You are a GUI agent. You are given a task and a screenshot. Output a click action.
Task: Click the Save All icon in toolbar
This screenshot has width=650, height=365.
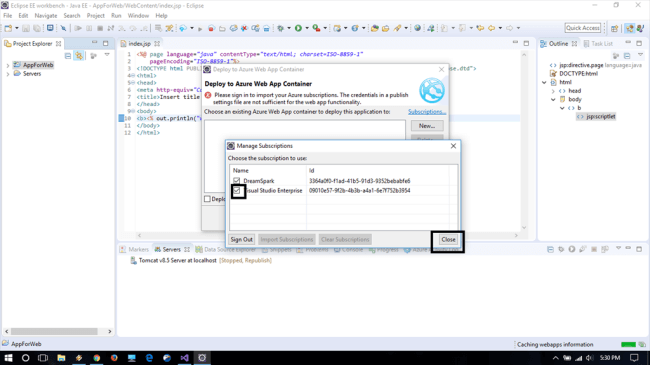coord(37,28)
